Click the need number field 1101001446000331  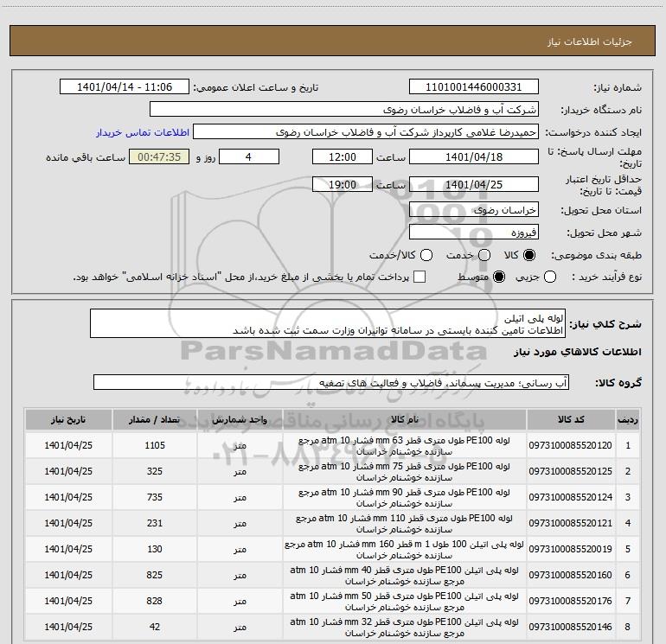[474, 87]
